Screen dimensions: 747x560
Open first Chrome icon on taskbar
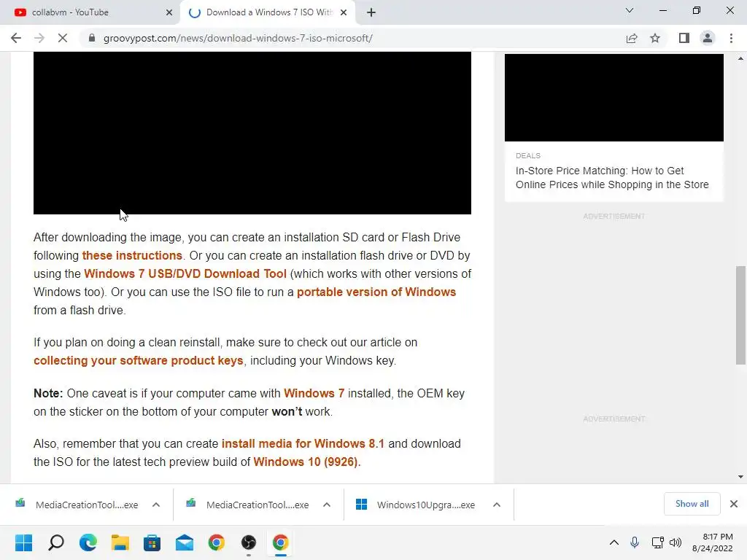coord(216,542)
